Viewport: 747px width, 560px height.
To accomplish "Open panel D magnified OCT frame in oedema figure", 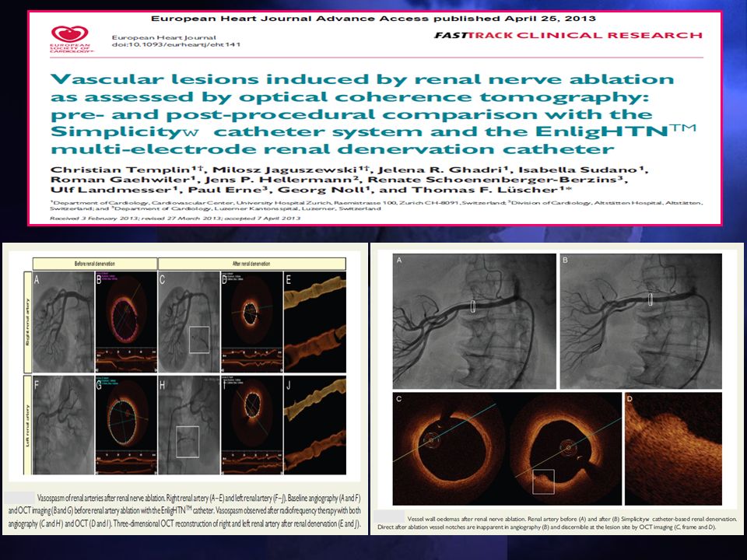I will pos(673,449).
